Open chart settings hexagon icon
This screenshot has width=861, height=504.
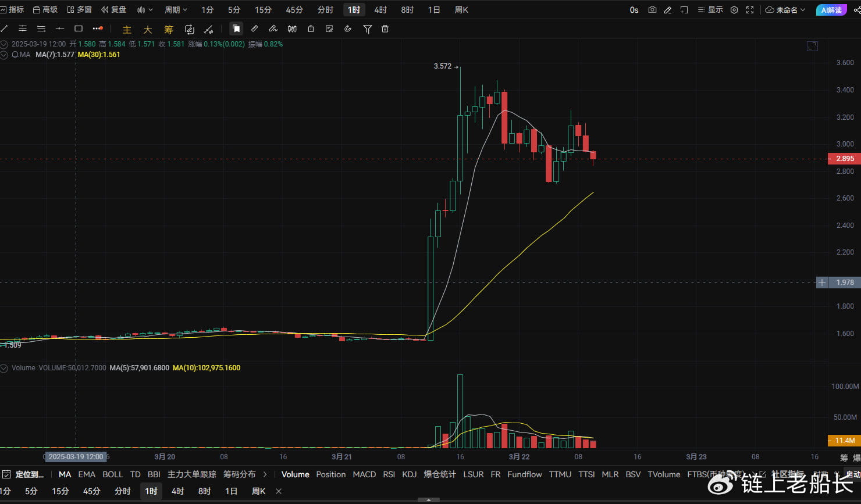734,10
